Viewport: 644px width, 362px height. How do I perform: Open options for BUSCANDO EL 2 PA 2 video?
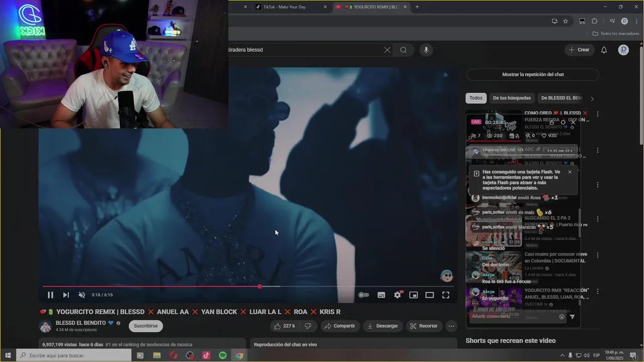[598, 219]
